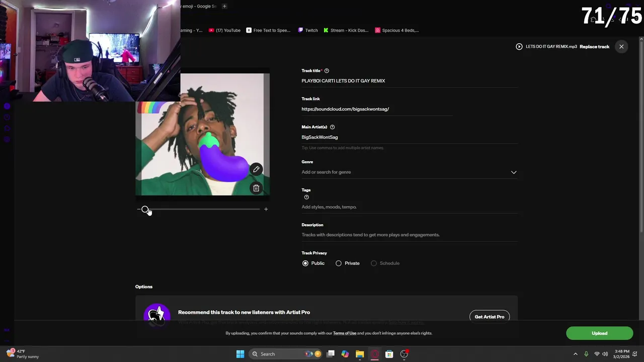Delete the artwork with the trash icon
Image resolution: width=644 pixels, height=362 pixels.
(x=256, y=188)
